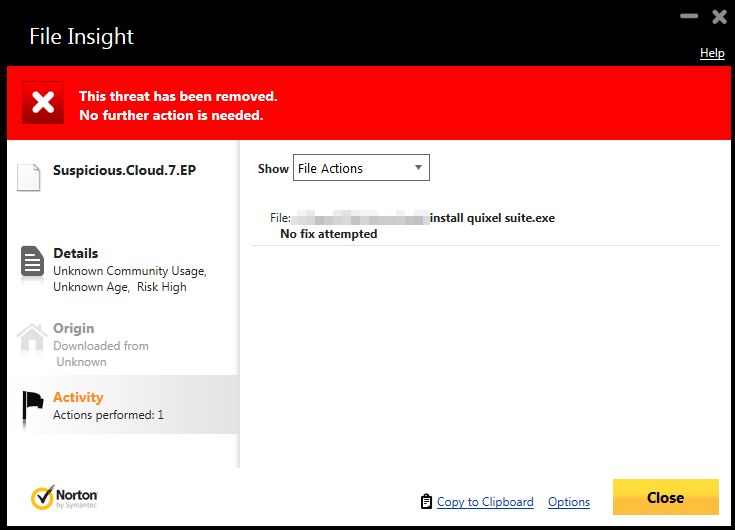
Task: Click the 'No fix attempted' status text
Action: coord(329,234)
